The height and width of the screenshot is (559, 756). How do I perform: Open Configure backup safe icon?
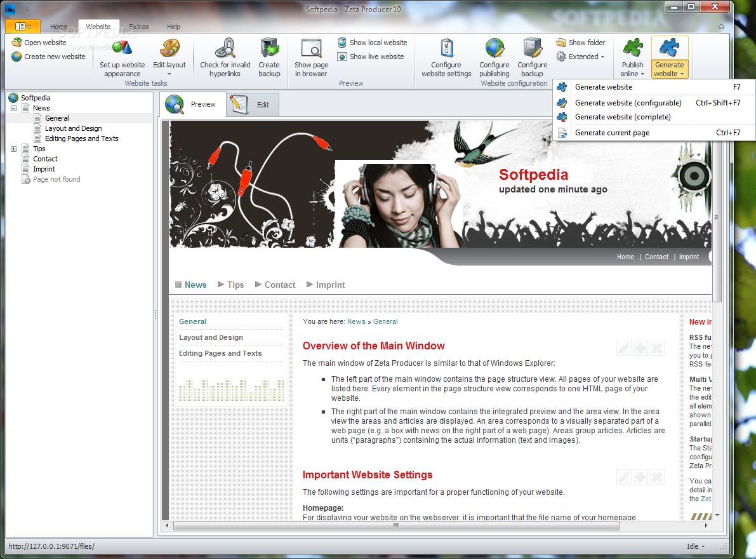pos(533,48)
